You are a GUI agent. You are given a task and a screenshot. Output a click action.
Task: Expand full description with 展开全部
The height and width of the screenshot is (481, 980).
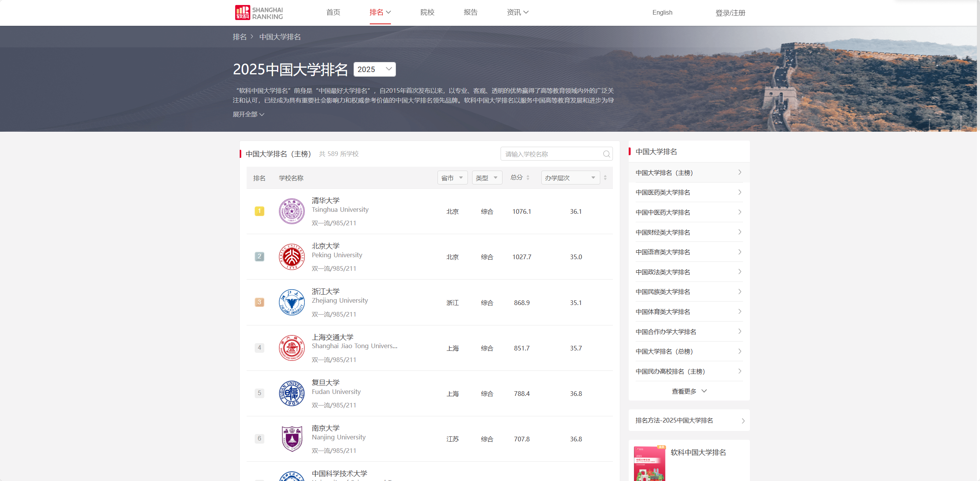(248, 114)
